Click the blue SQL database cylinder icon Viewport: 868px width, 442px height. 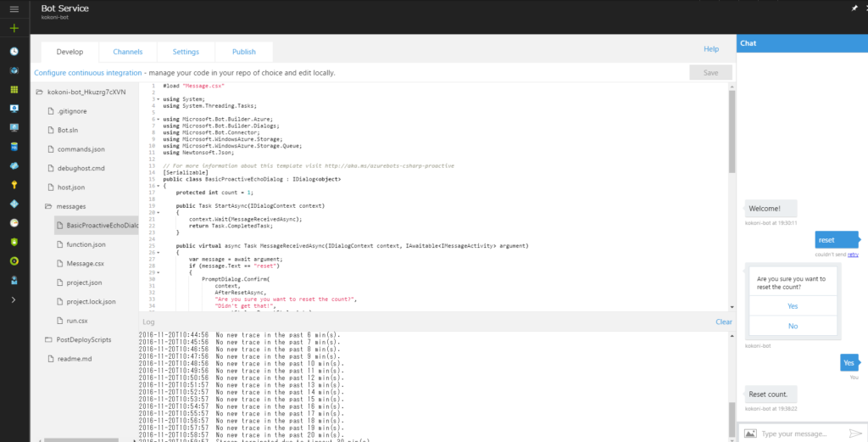14,147
